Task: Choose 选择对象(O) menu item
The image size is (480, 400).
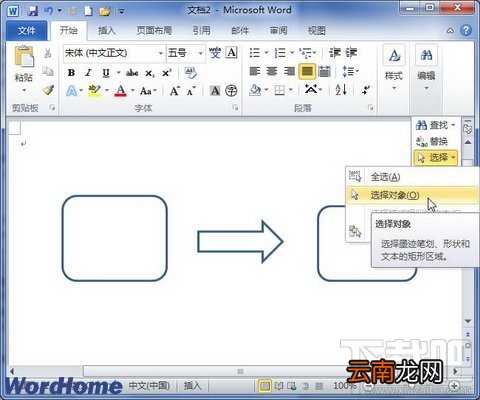Action: [x=413, y=195]
